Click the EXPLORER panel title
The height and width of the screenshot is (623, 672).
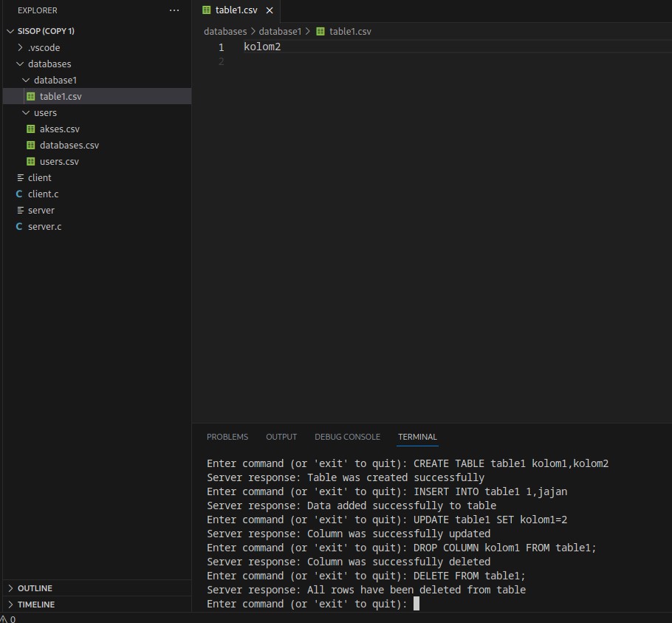point(37,10)
